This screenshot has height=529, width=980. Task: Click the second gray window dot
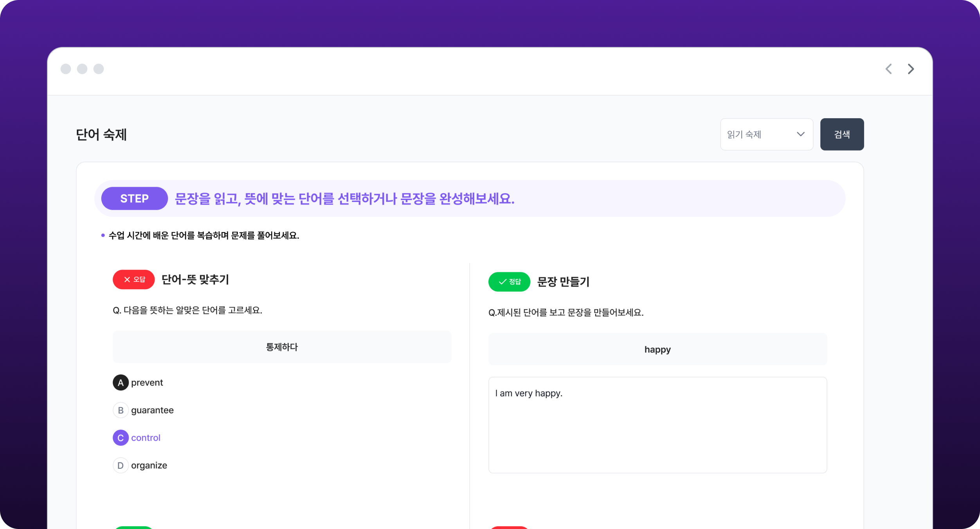point(82,69)
